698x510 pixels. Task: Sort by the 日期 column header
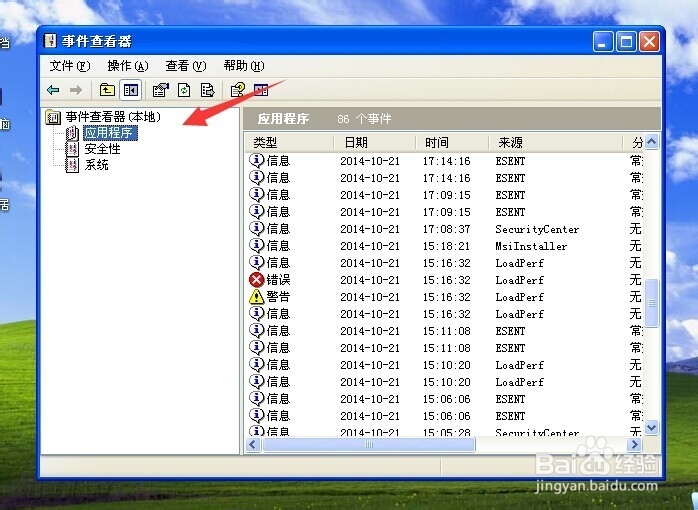point(375,143)
